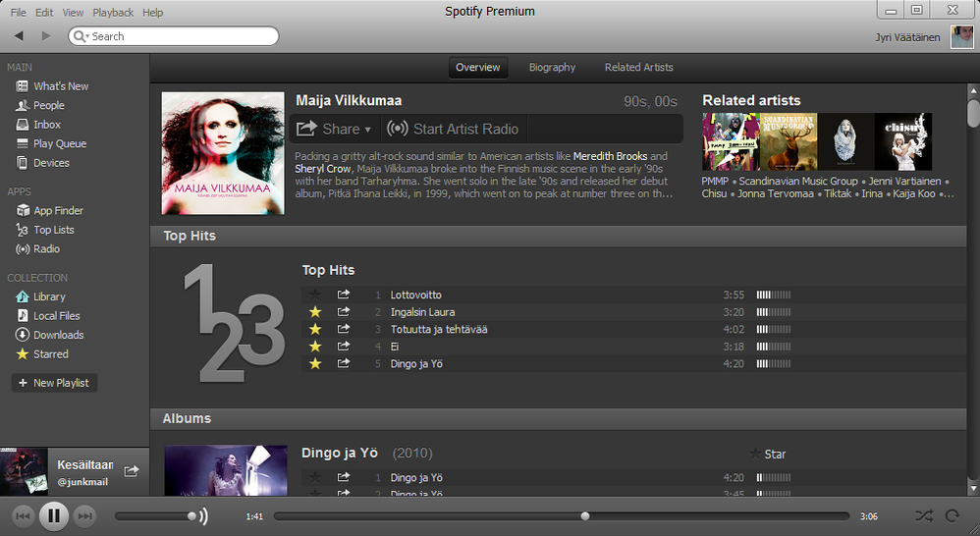Viewport: 980px width, 536px height.
Task: Unstar the track Ei
Action: pos(315,347)
